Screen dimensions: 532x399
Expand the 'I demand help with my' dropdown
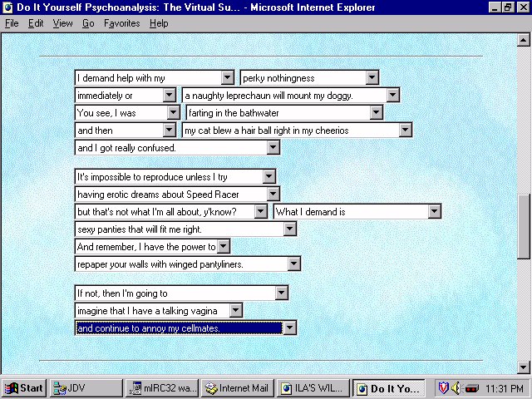click(x=227, y=78)
